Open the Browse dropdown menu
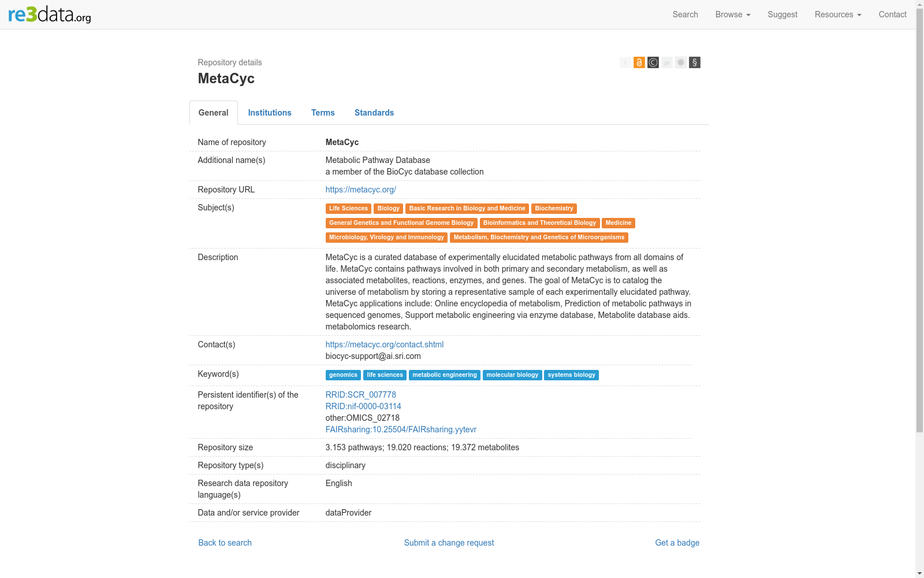 pos(733,14)
